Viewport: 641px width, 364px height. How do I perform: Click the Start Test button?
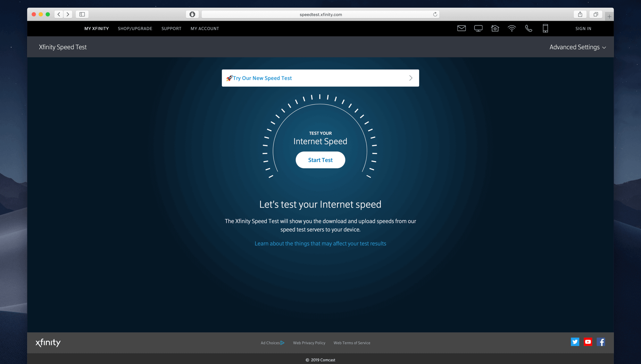coord(320,160)
